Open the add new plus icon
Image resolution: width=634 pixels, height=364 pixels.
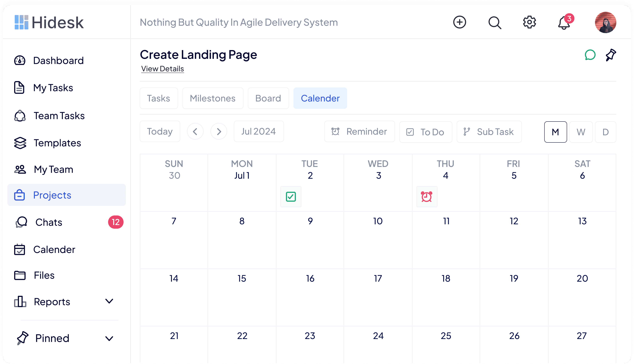tap(460, 22)
